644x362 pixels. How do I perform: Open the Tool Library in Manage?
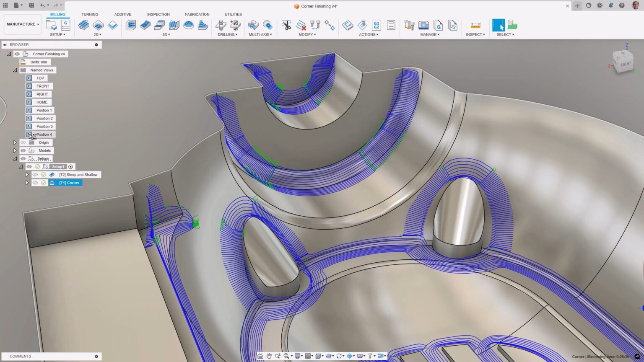[409, 26]
